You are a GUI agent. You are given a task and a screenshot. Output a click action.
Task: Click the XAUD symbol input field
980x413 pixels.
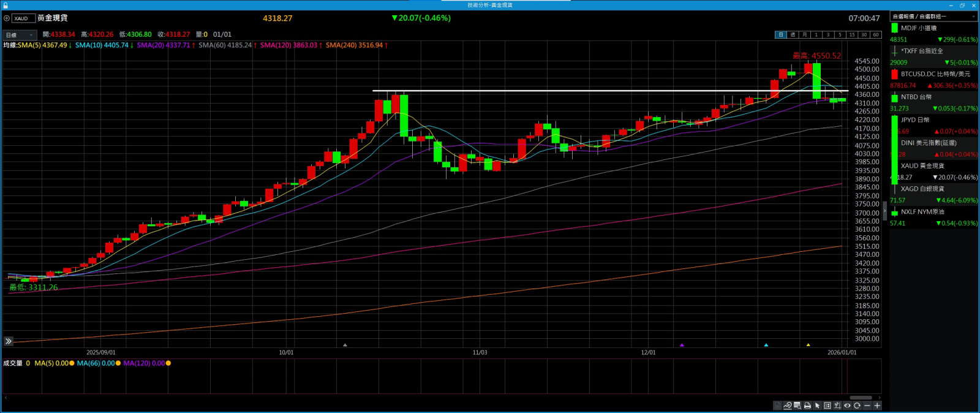[x=23, y=18]
